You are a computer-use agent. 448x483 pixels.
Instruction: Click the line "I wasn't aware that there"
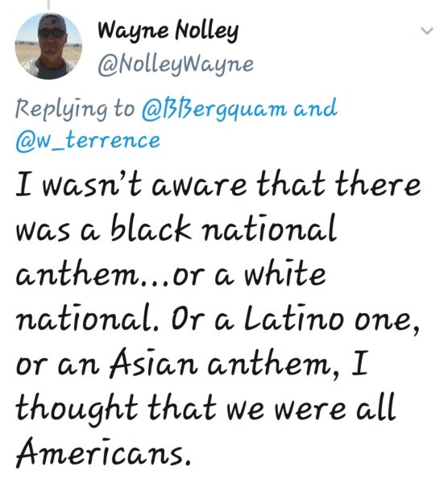218,184
